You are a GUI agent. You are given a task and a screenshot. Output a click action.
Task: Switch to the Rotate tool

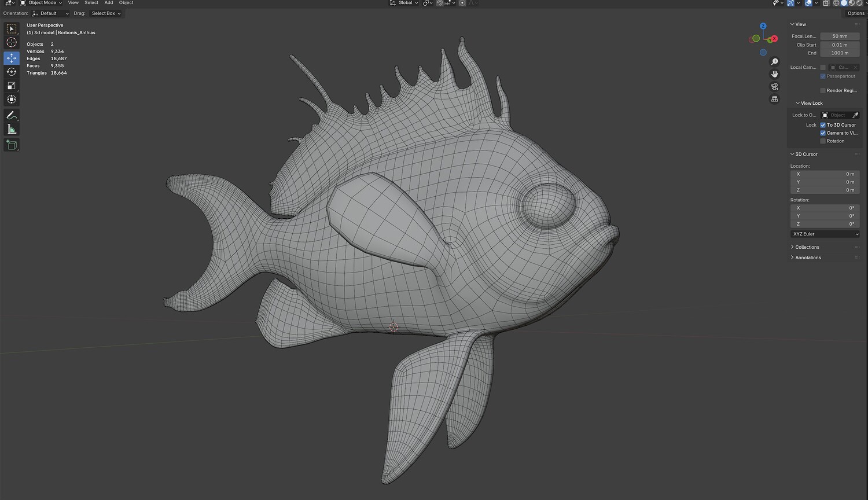point(12,72)
